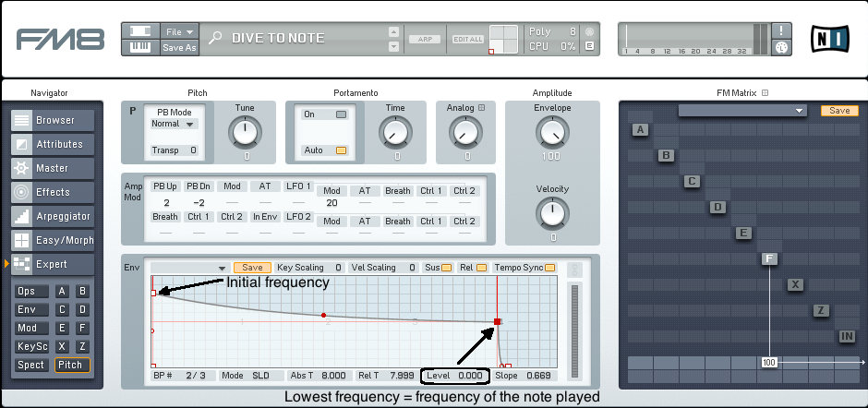Click the rack view icon in header
The width and height of the screenshot is (868, 408).
click(x=140, y=31)
